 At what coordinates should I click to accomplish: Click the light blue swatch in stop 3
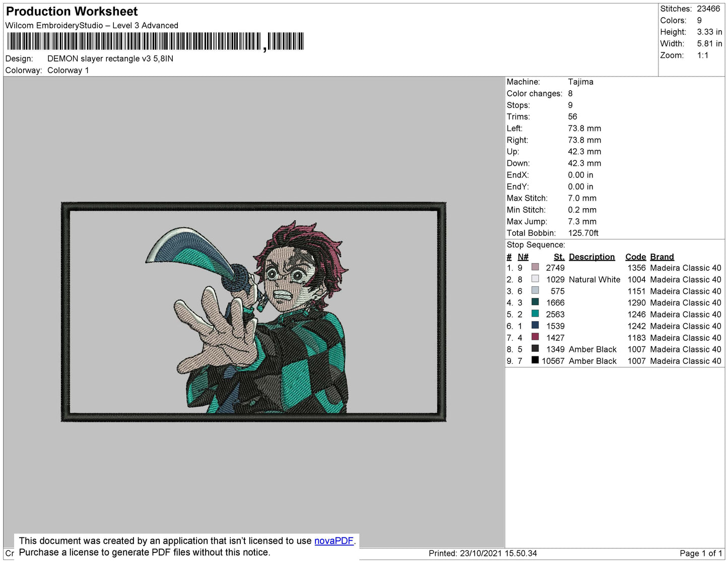(x=536, y=290)
